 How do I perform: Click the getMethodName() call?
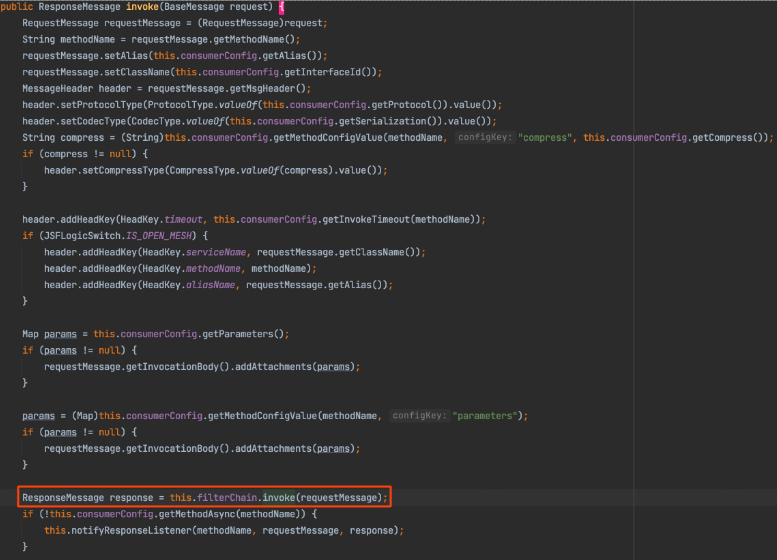click(254, 39)
